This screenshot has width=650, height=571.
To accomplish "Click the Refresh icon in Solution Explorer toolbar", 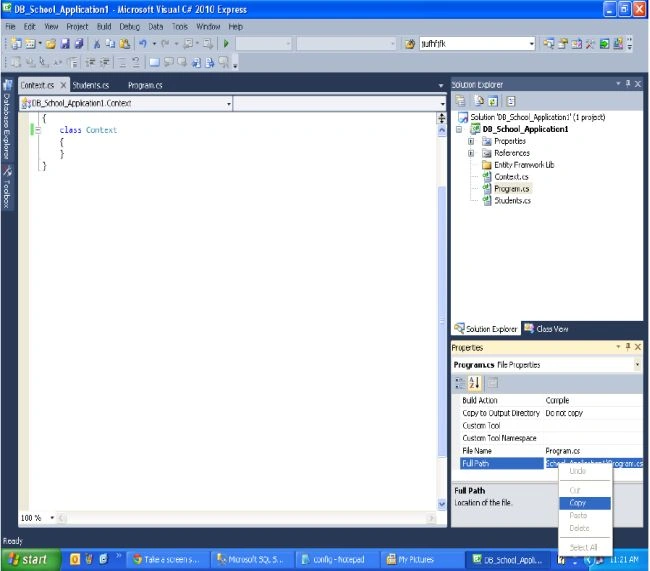I will (x=492, y=101).
